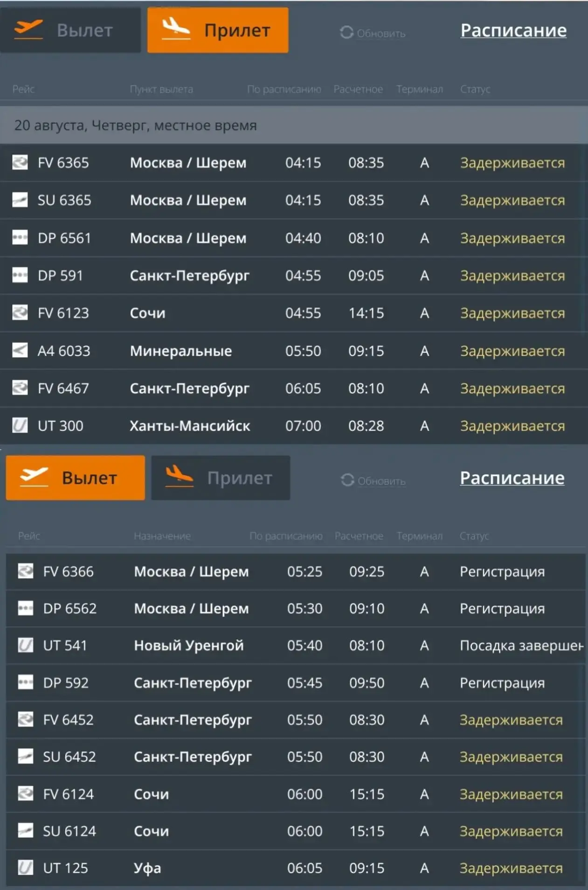Click Pobeda icon beside DP 6561

pos(20,237)
